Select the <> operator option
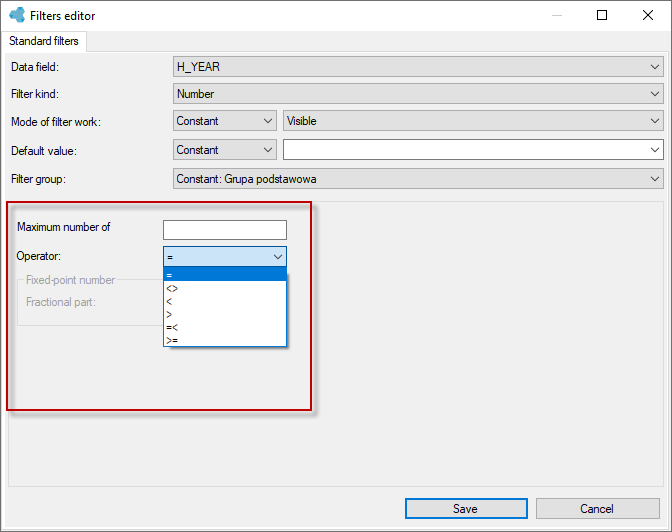672x532 pixels. [x=225, y=288]
